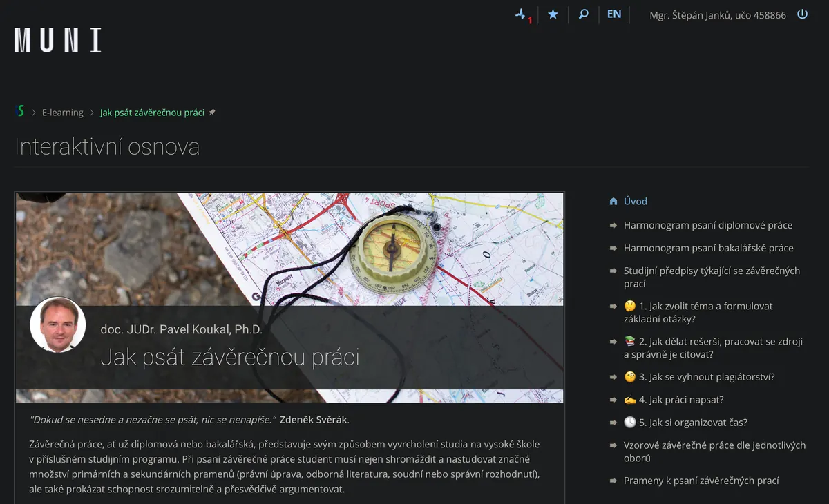This screenshot has height=504, width=829.
Task: Open chapter 4 Jak práci napsat
Action: pos(674,400)
